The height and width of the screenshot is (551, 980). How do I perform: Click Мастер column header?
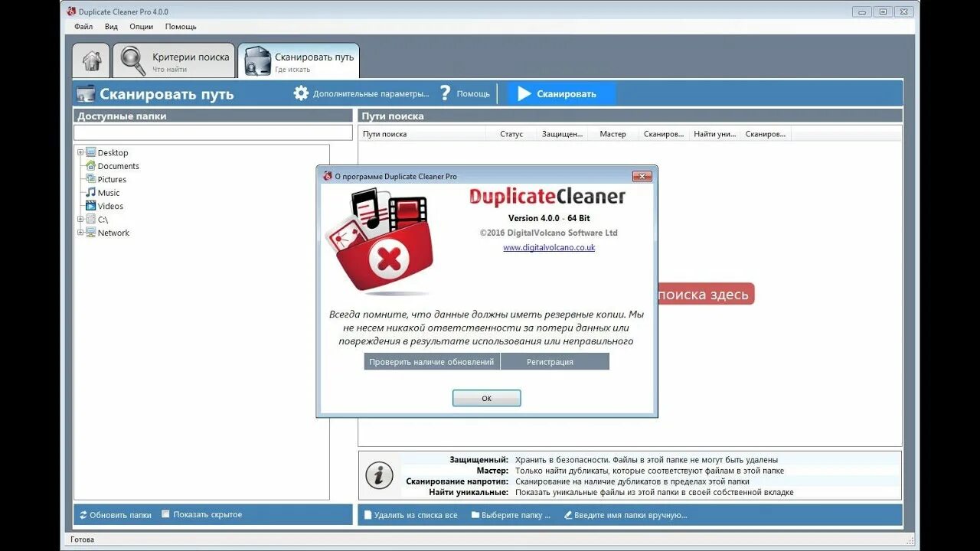pos(612,134)
